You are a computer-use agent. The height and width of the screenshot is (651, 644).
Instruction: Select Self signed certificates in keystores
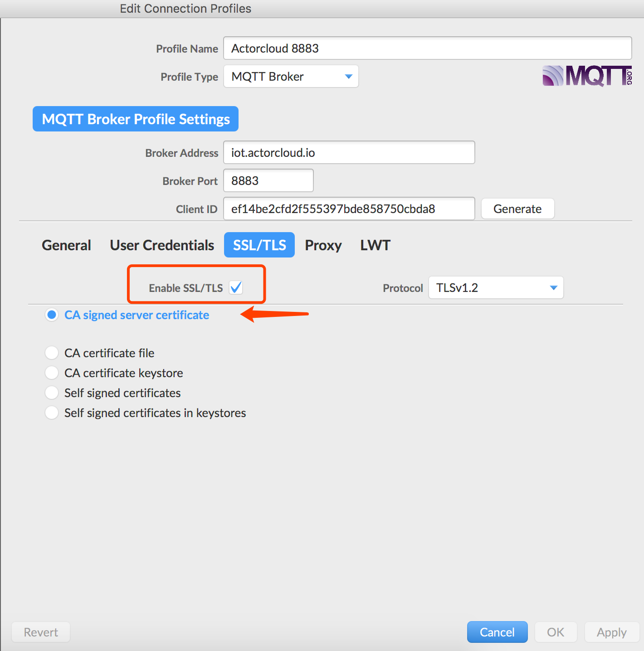[52, 413]
